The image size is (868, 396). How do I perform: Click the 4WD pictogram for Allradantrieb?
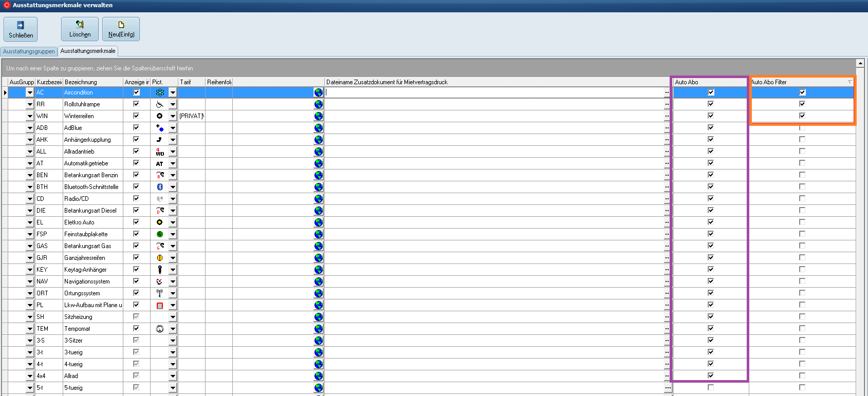pyautogui.click(x=160, y=152)
